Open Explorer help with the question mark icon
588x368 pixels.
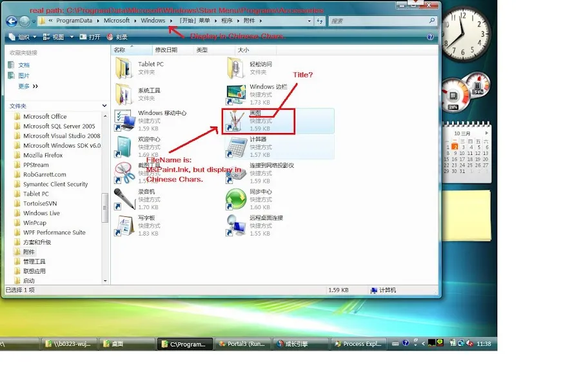pos(430,37)
